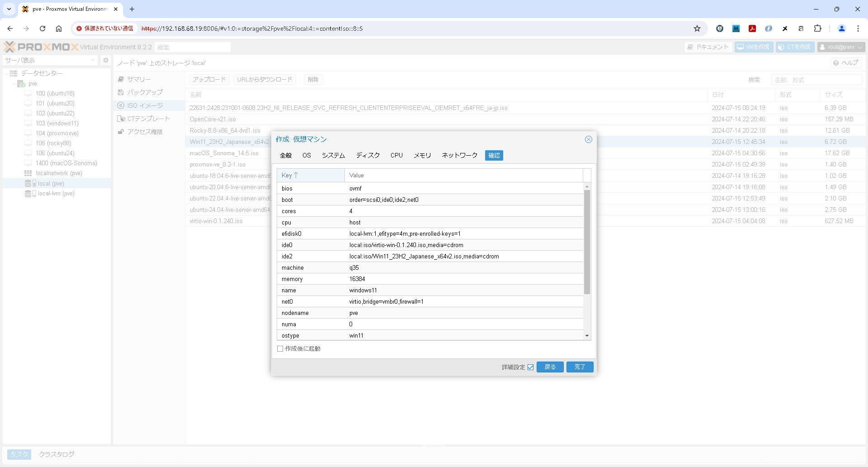The height and width of the screenshot is (467, 868).
Task: Go to browser home page
Action: [59, 29]
